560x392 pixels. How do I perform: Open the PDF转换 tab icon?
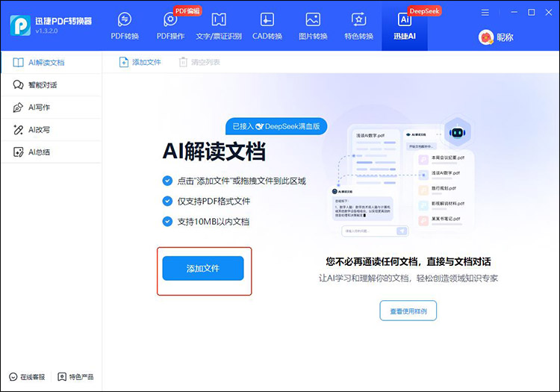125,19
